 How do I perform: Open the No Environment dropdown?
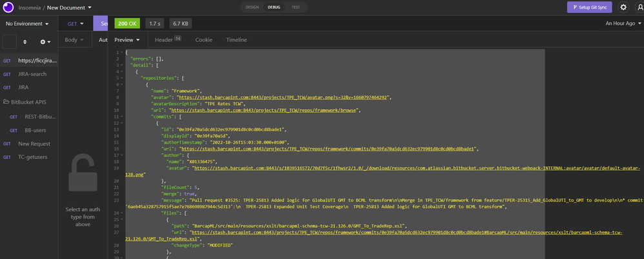click(27, 24)
